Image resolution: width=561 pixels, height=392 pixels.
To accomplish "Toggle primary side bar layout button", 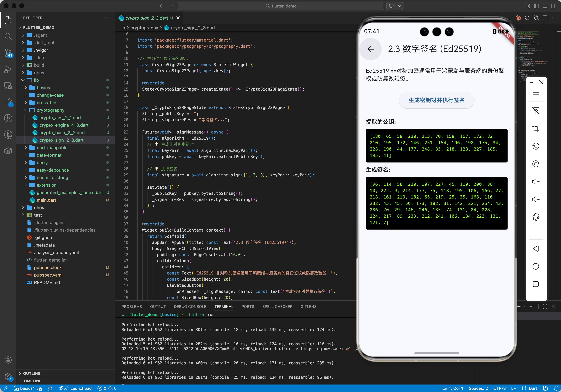I will click(x=536, y=6).
